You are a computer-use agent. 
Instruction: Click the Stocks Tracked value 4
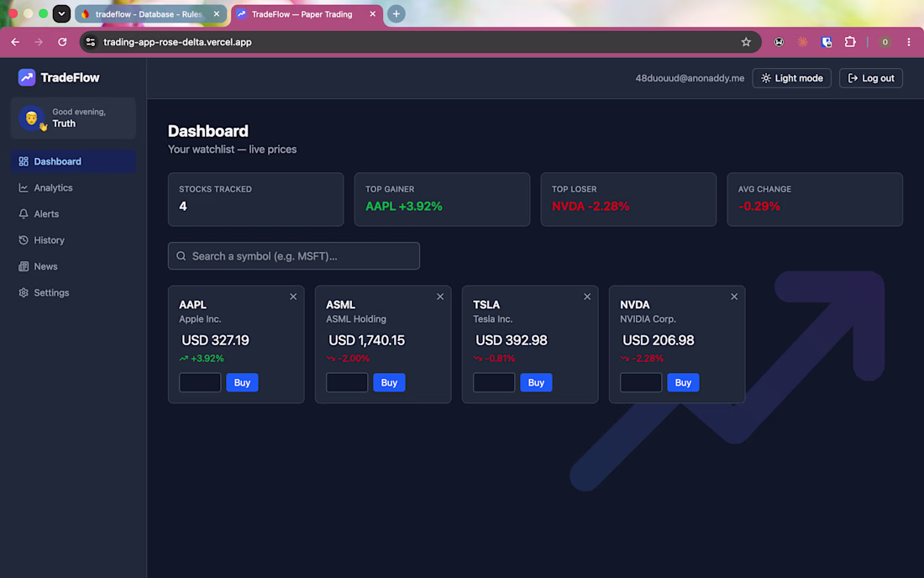182,206
